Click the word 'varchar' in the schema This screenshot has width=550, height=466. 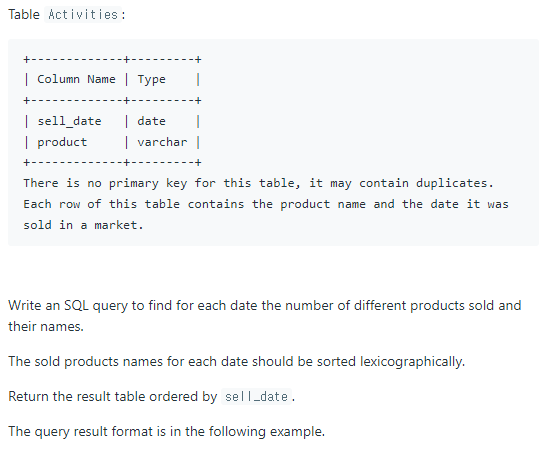pos(162,142)
